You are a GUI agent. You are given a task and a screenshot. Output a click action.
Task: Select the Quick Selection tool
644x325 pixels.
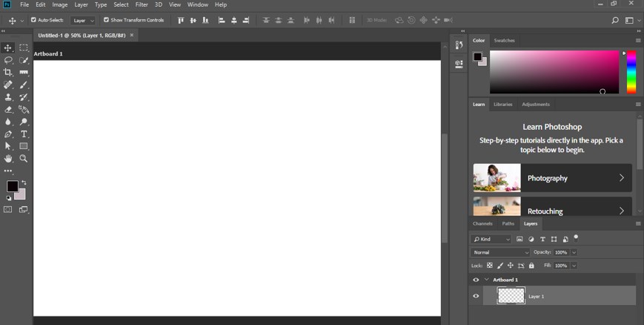(x=24, y=60)
